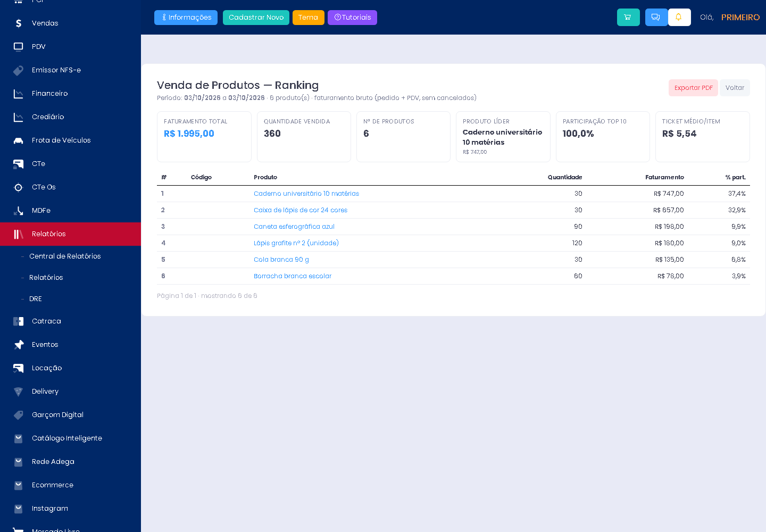766x532 pixels.
Task: Click the PDV monitor icon in sidebar
Action: coord(18,47)
